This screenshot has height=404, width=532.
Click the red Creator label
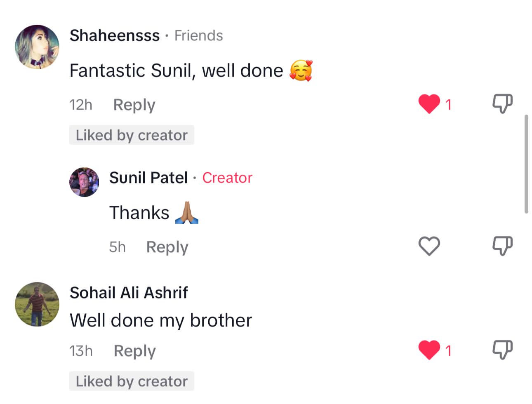tap(227, 178)
